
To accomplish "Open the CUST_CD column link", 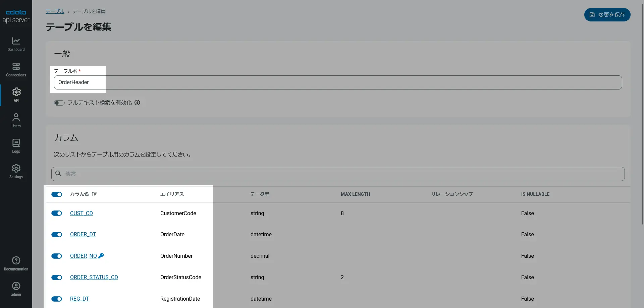I will point(82,213).
